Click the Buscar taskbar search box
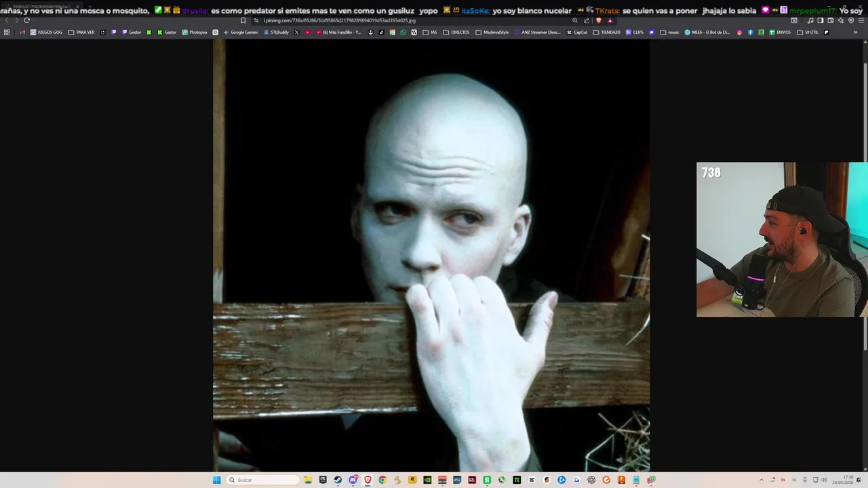The width and height of the screenshot is (868, 488). pos(263,480)
